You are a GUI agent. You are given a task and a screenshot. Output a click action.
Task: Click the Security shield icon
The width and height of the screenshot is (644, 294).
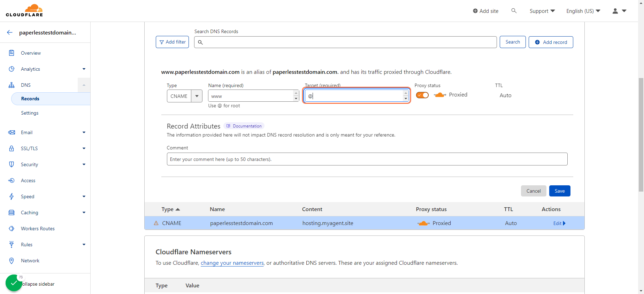click(x=11, y=164)
